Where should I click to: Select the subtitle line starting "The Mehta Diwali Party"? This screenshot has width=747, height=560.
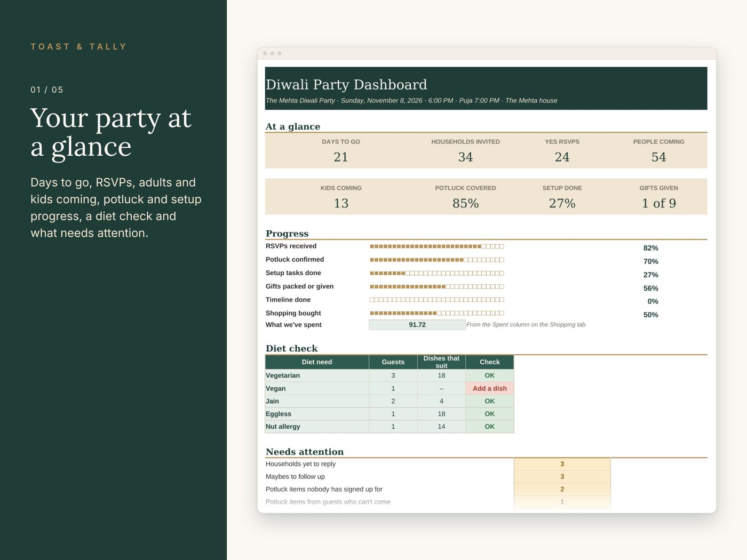[411, 100]
